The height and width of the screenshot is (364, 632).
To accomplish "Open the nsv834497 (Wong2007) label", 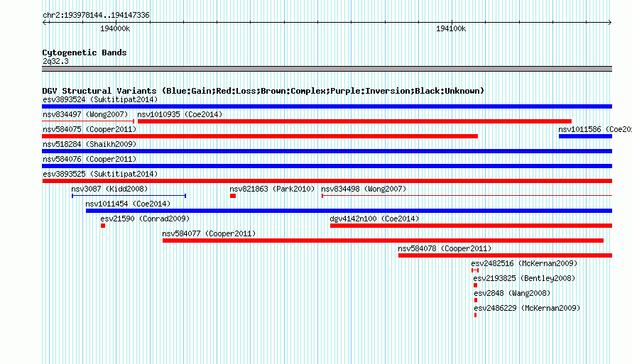I will click(85, 114).
